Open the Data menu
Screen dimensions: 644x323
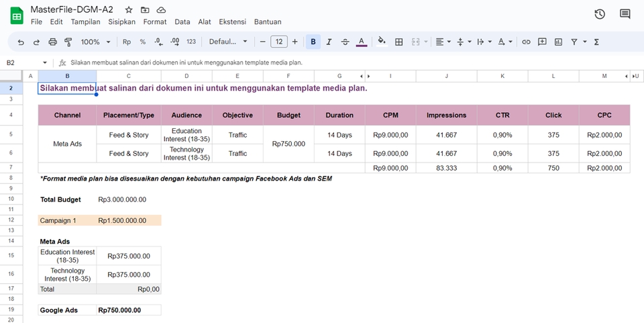point(182,22)
